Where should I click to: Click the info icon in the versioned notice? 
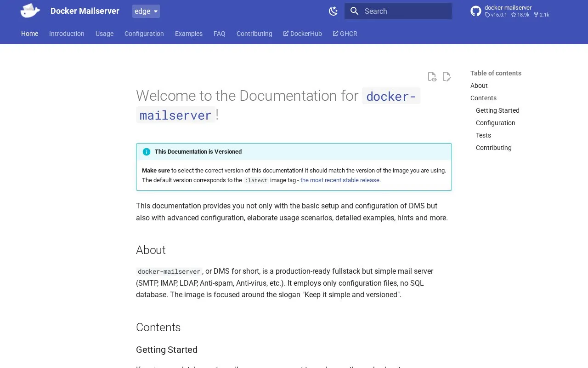(147, 152)
